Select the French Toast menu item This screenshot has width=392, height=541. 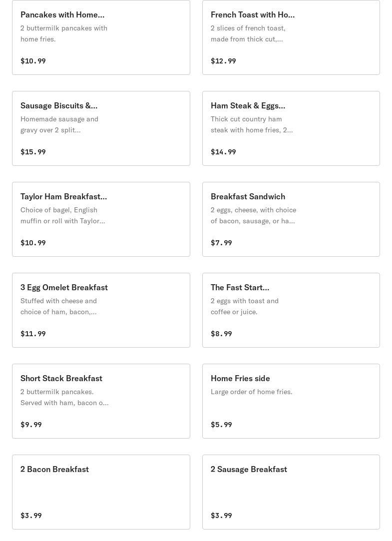[x=291, y=37]
